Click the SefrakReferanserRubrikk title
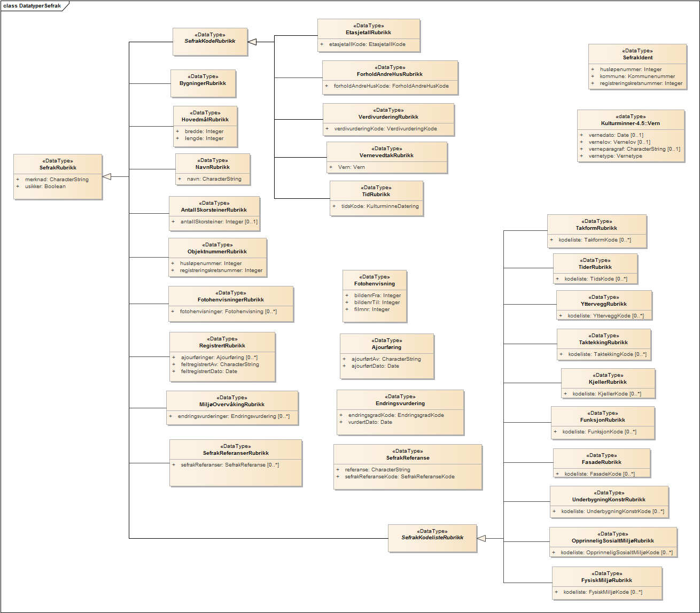The height and width of the screenshot is (613, 700). coord(236,453)
